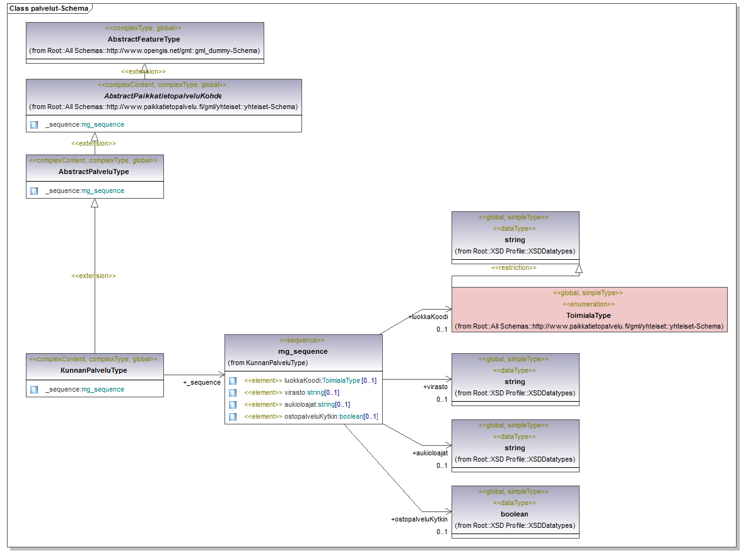Image resolution: width=753 pixels, height=560 pixels.
Task: Select the AbstractFeatureType class header
Action: 144,39
